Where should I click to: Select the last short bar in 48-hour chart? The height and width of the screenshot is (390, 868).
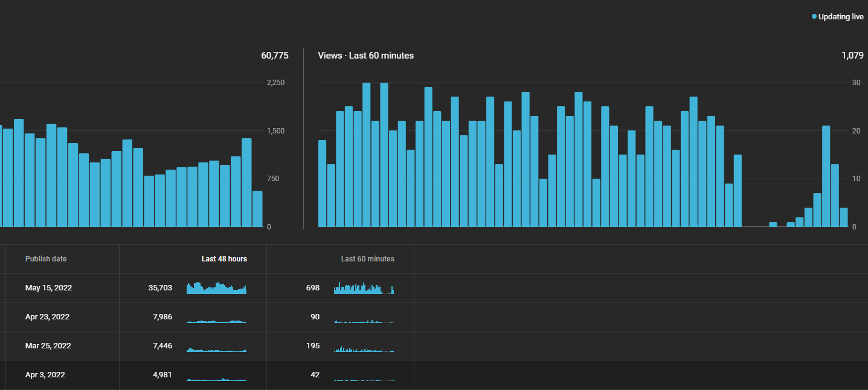pos(257,209)
